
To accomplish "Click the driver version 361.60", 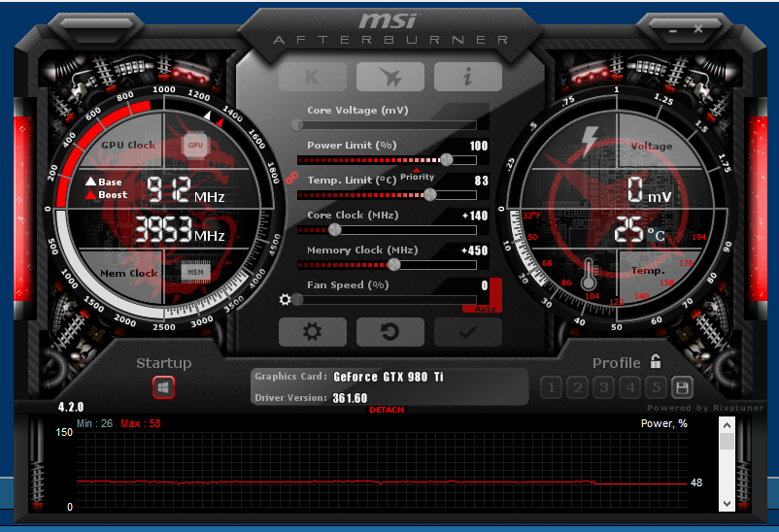I will click(350, 398).
